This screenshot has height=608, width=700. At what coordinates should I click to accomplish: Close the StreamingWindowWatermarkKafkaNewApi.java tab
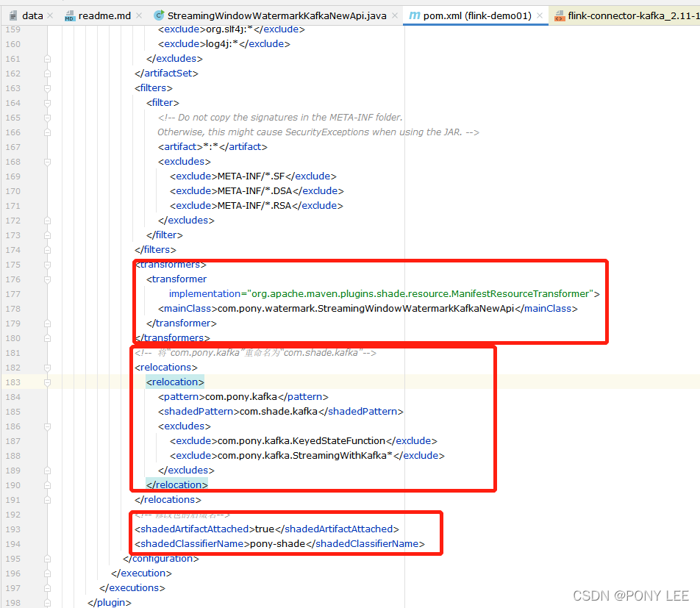395,15
